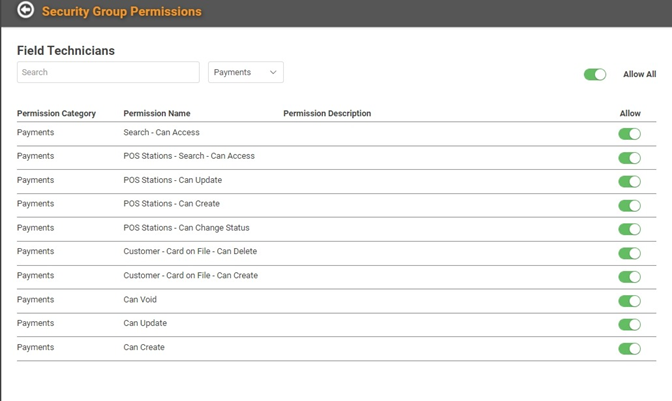Click the Allow column header
Screen dimensions: 672x401
pos(630,114)
